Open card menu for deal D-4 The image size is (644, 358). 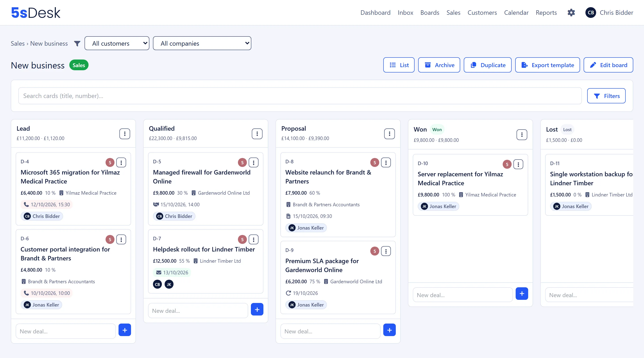click(121, 162)
